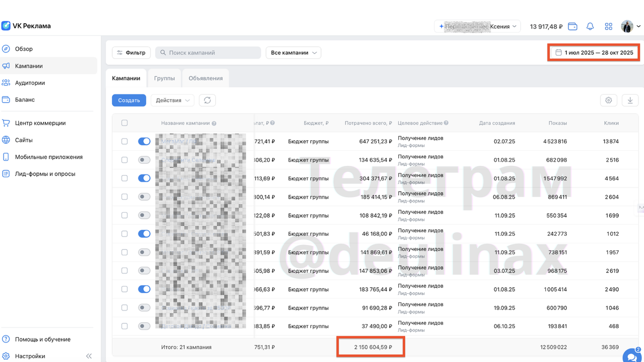Click total impressions 12 509 022
Screen dimensions: 644x362
(x=553, y=347)
